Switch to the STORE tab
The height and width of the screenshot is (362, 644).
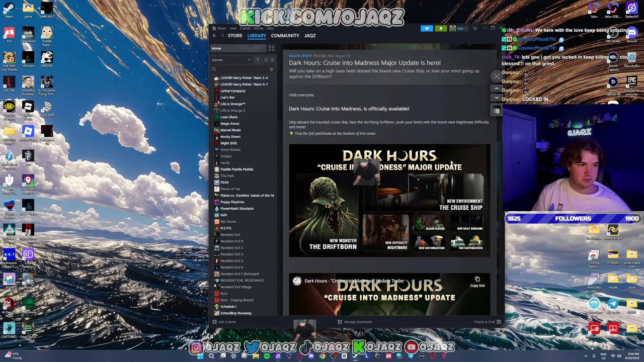235,36
